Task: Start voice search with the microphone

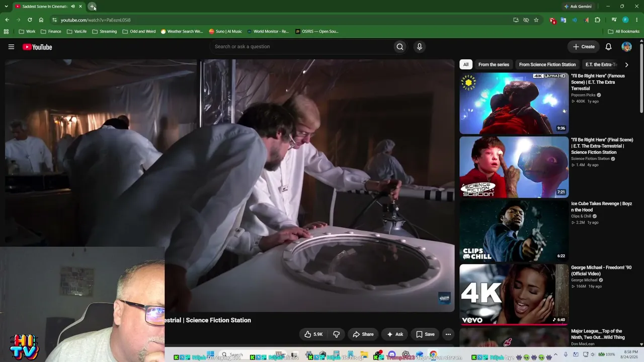Action: (x=420, y=47)
